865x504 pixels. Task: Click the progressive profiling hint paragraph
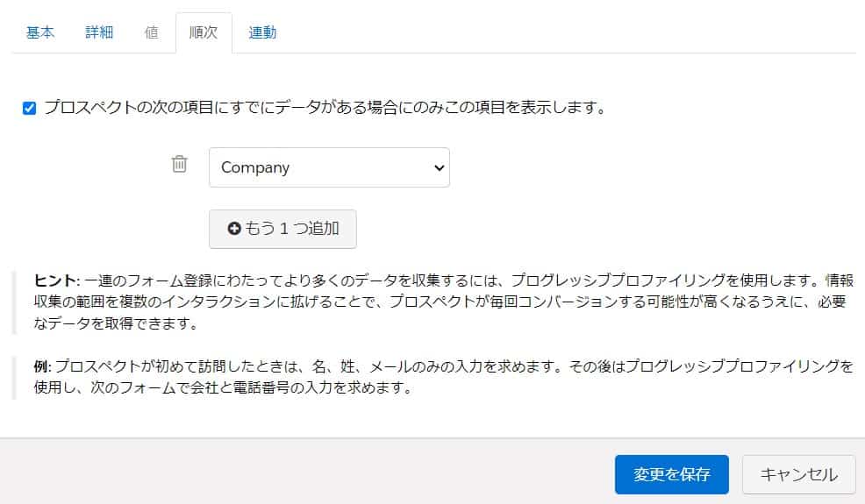444,302
